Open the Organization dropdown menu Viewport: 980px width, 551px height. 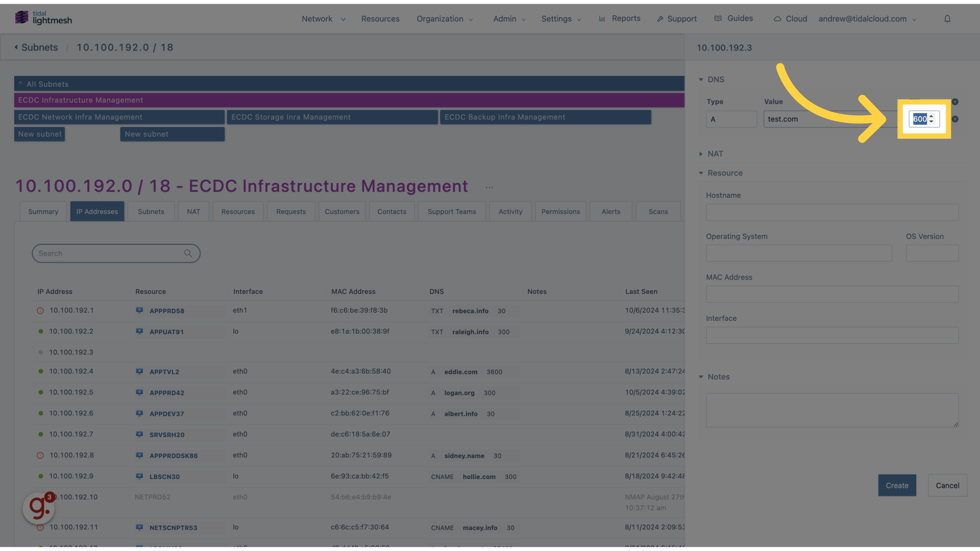click(445, 19)
